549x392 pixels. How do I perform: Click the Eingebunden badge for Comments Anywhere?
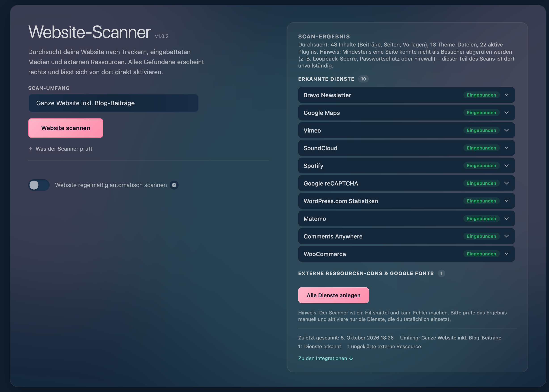[481, 236]
